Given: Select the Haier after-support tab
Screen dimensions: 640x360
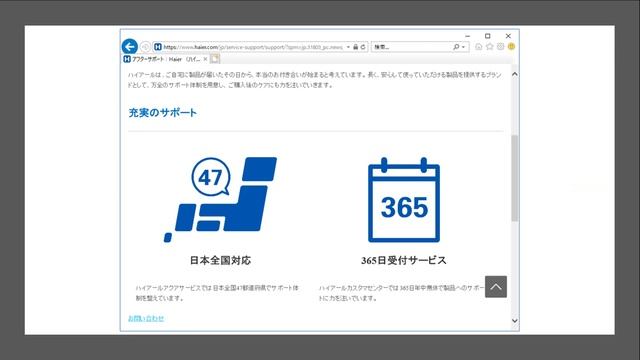Looking at the screenshot, I should point(165,59).
